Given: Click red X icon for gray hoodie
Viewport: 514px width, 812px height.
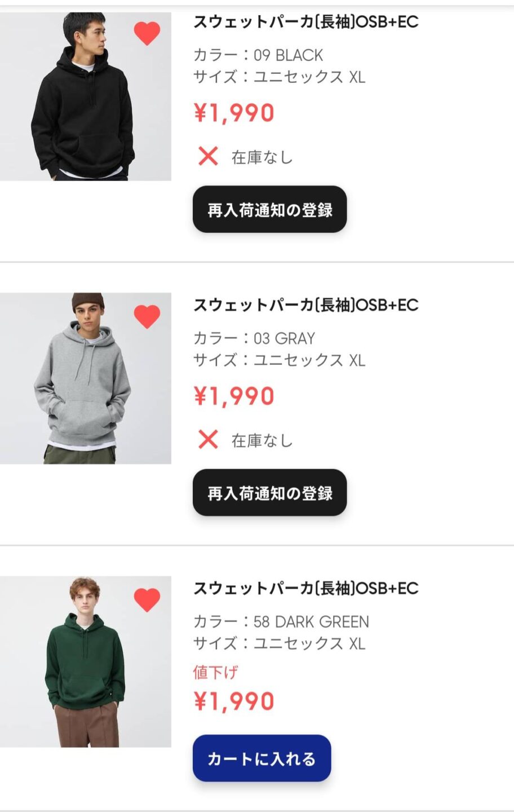Looking at the screenshot, I should click(208, 439).
